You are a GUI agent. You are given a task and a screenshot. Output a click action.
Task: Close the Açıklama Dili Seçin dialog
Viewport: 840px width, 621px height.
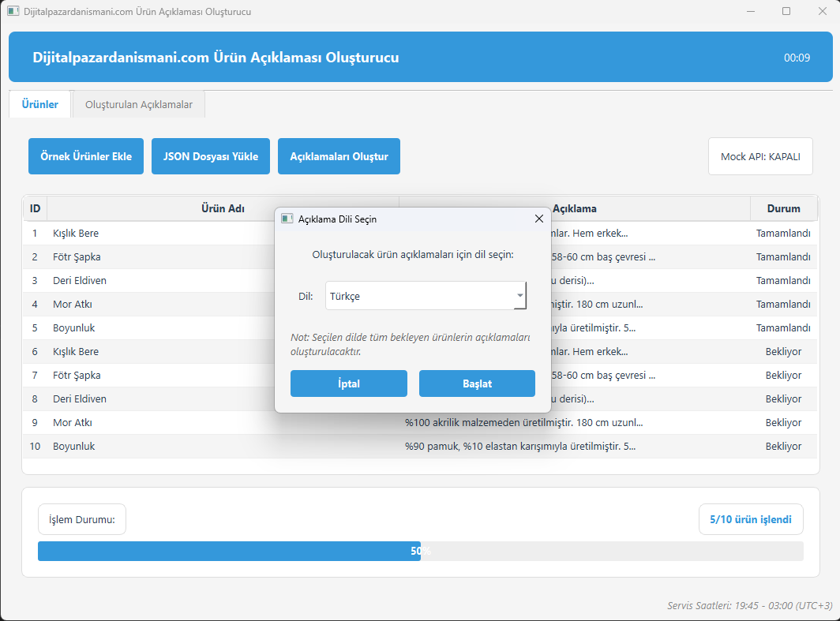pos(539,219)
